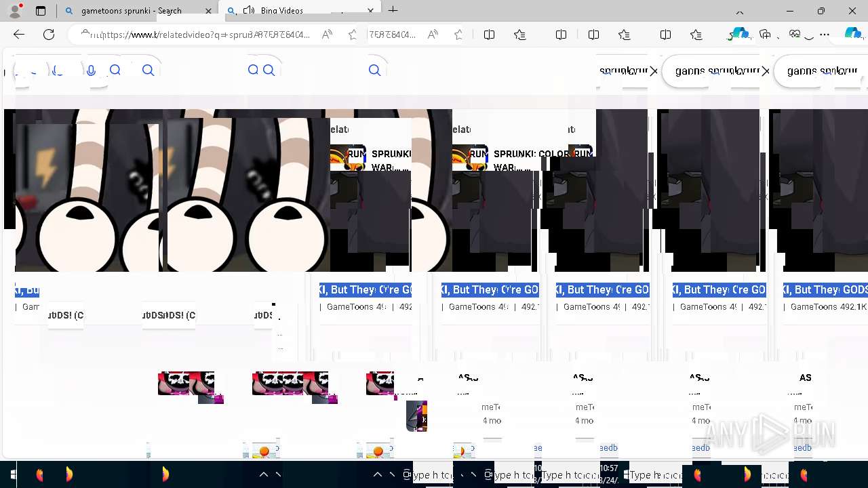Viewport: 868px width, 488px height.
Task: Open the browser profile menu
Action: click(x=15, y=11)
